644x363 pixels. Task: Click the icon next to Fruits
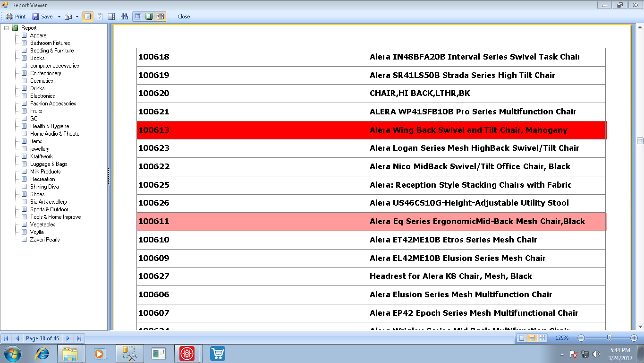pyautogui.click(x=24, y=111)
